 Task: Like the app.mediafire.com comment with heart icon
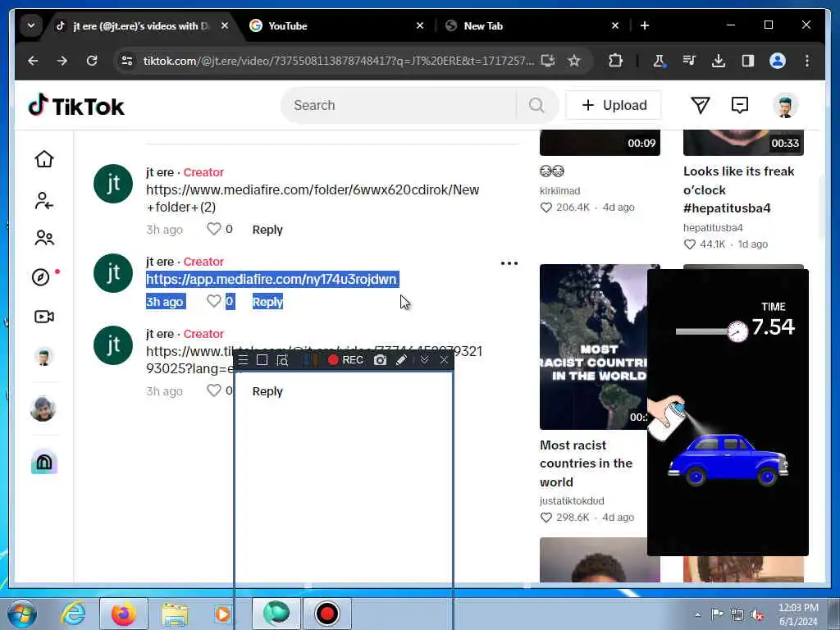(x=214, y=301)
